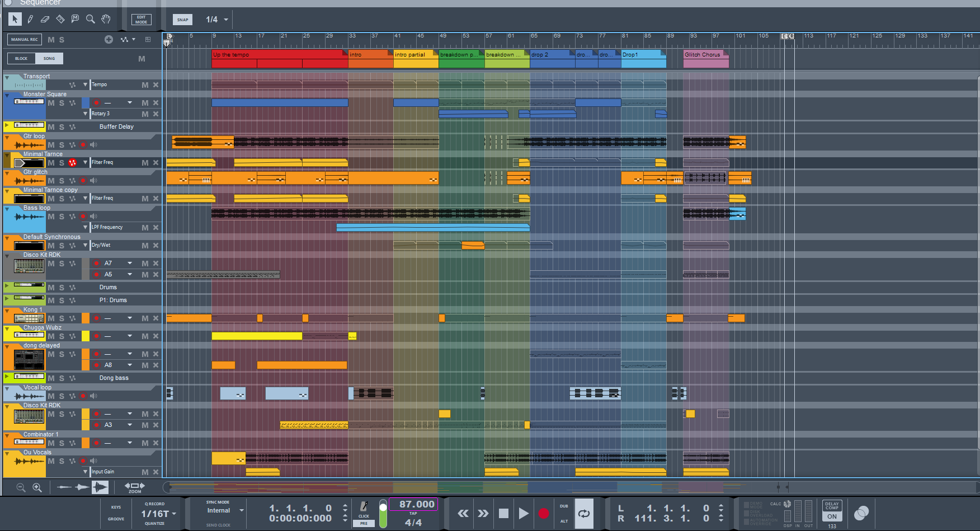The image size is (980, 531).
Task: Mute the Gtr loop track
Action: [x=51, y=145]
